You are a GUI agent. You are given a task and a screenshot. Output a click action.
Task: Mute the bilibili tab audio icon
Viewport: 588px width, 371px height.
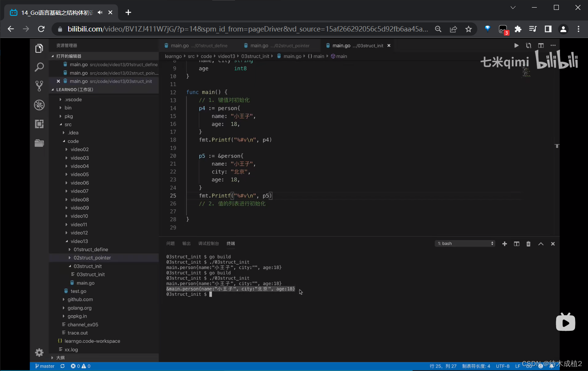point(100,13)
